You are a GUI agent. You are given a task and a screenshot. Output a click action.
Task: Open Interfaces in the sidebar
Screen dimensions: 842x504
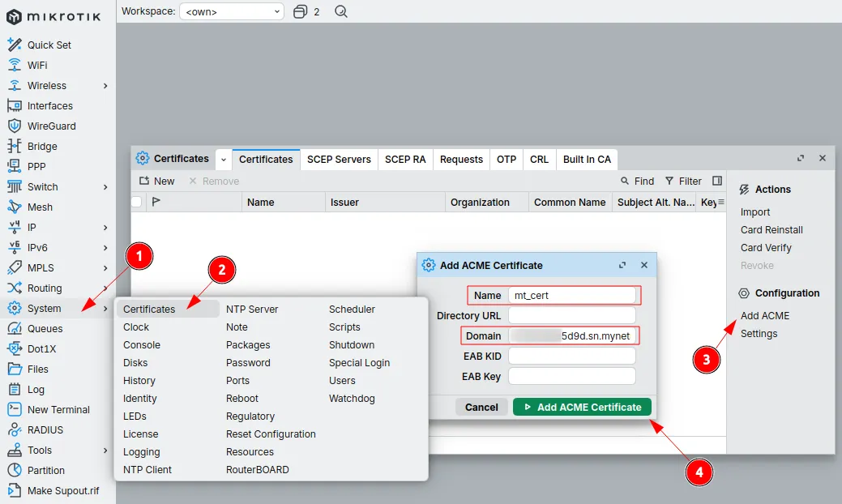coord(50,105)
